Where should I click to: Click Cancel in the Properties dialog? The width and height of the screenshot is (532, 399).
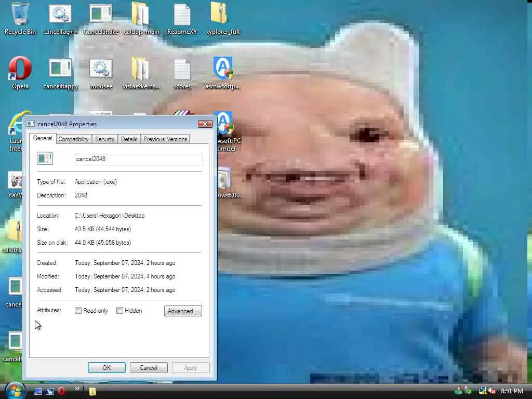pyautogui.click(x=149, y=367)
